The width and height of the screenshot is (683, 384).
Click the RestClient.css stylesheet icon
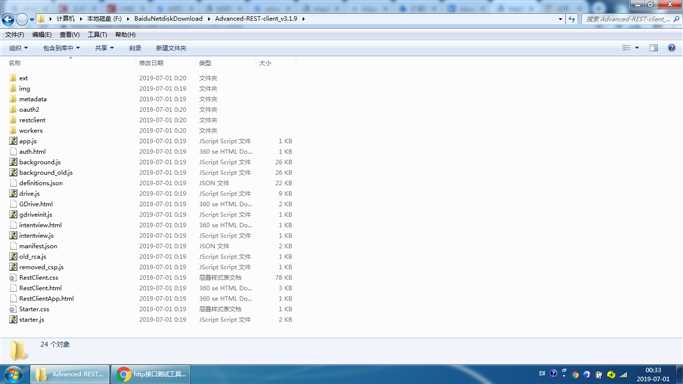13,277
